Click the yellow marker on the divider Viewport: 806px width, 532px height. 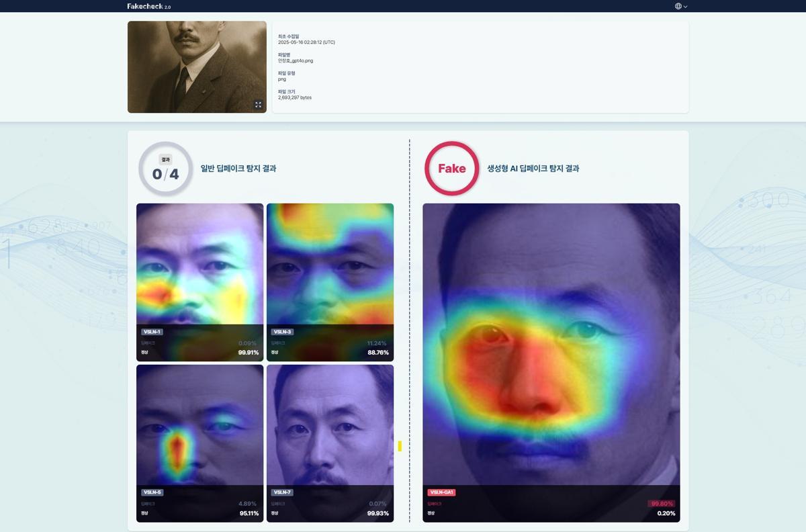pos(400,446)
